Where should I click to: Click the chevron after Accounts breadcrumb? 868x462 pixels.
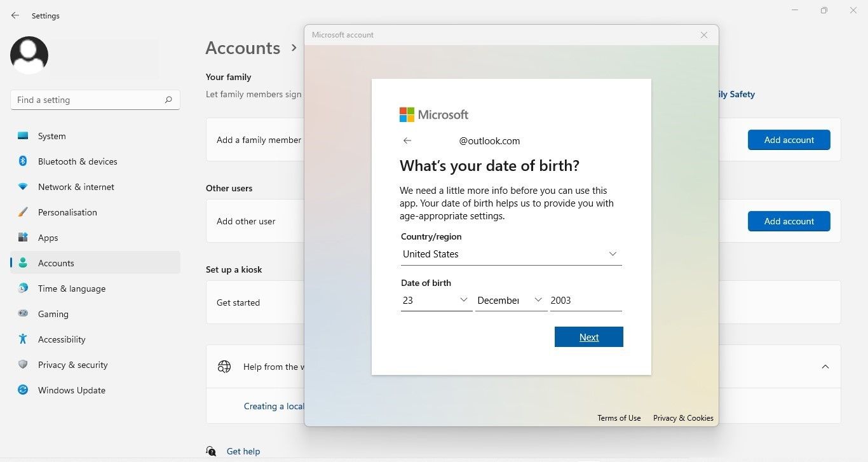(x=294, y=48)
